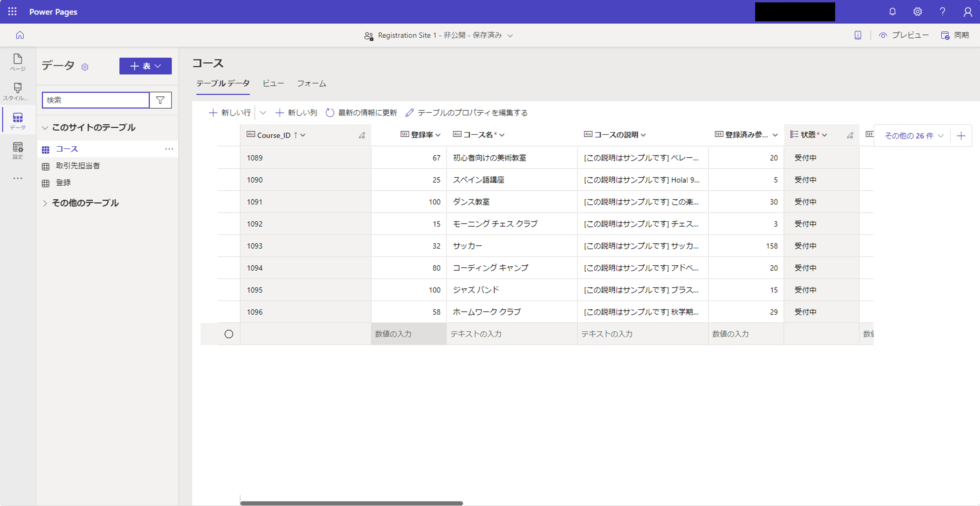This screenshot has height=506, width=980.
Task: Select 登録 table
Action: click(108, 183)
